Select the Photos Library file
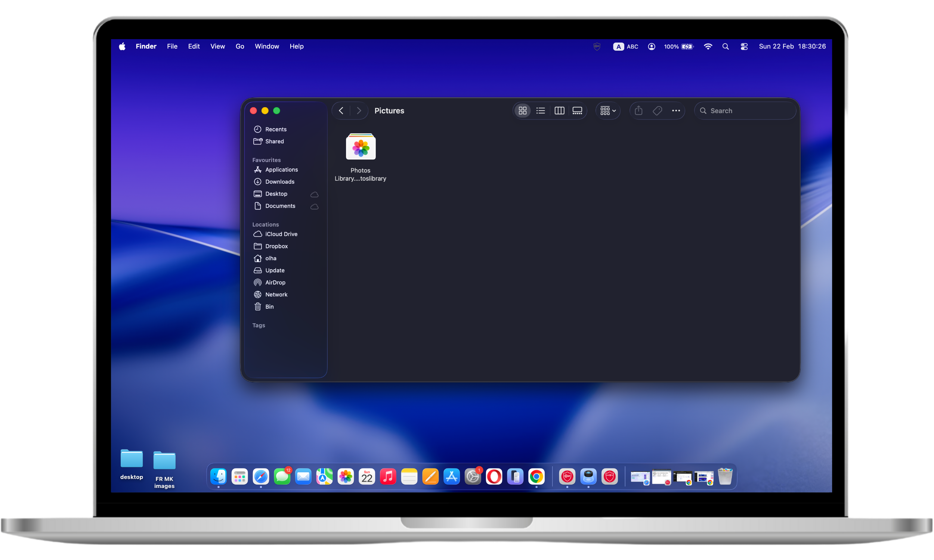Image resolution: width=934 pixels, height=560 pixels. 361,148
